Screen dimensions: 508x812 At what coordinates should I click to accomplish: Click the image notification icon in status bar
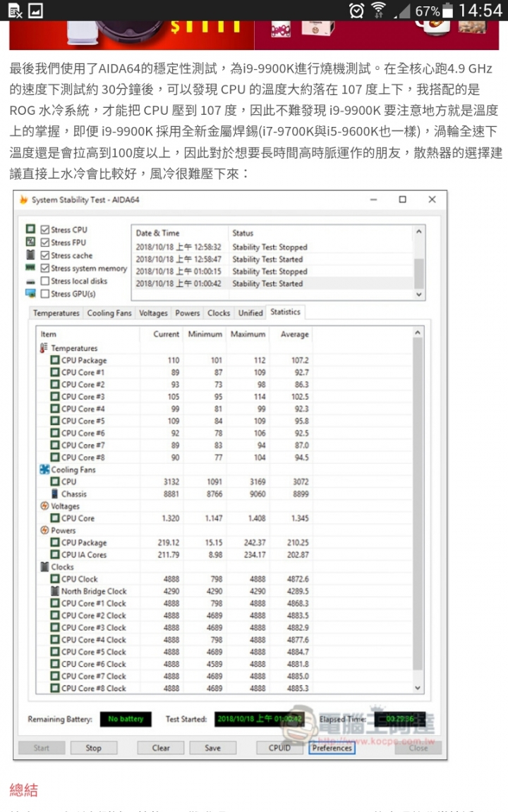point(35,11)
